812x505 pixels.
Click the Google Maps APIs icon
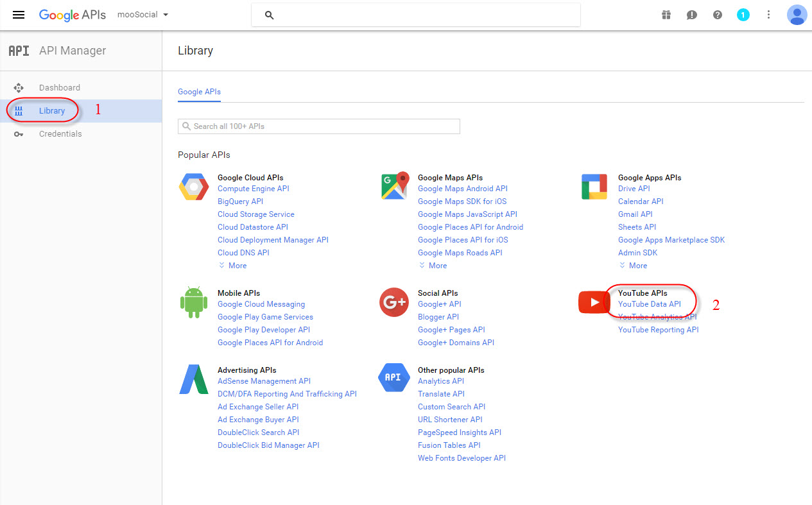click(395, 186)
